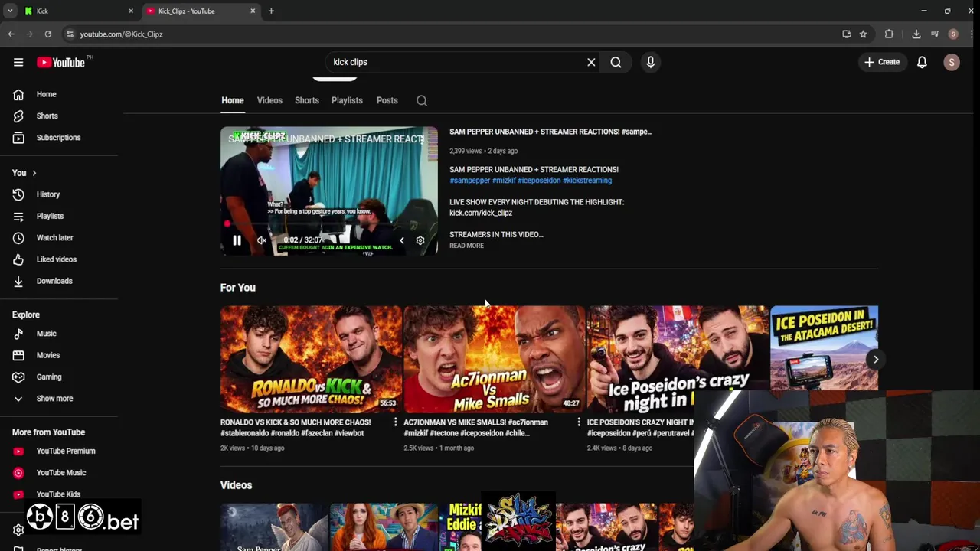Open the Sam Pepper thumbnail under Videos
980x551 pixels.
[x=274, y=527]
